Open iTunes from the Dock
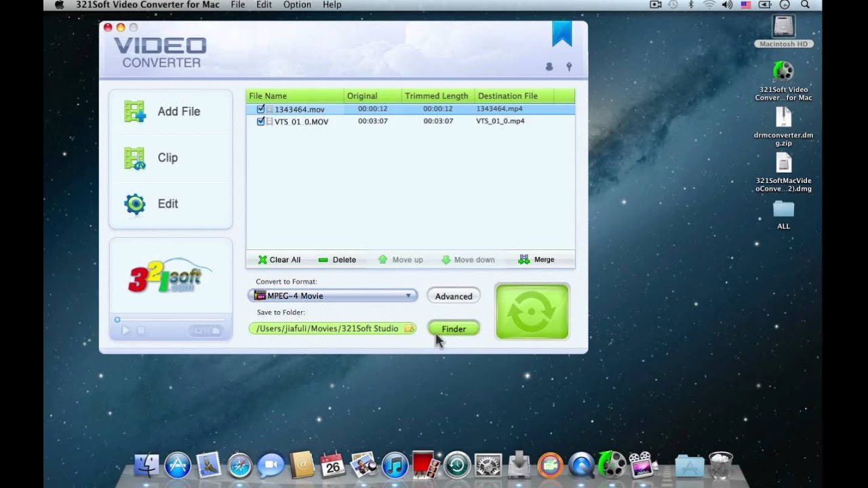The height and width of the screenshot is (488, 868). (x=395, y=465)
